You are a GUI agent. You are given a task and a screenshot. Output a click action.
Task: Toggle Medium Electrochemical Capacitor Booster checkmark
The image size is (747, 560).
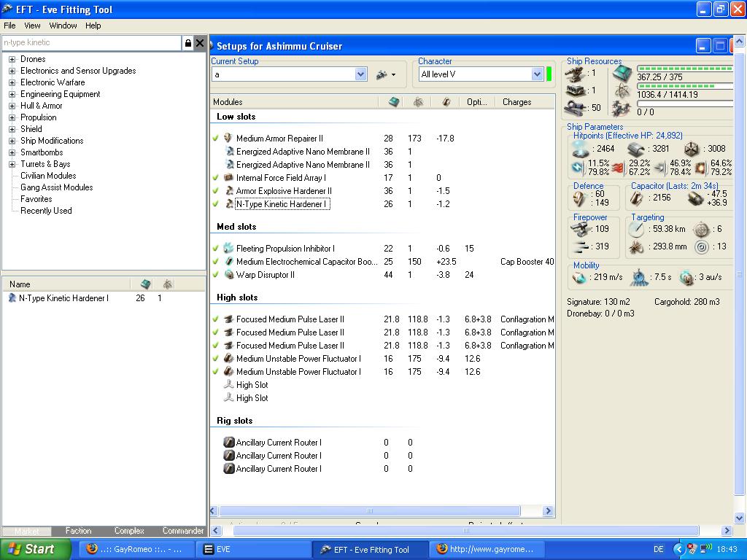point(216,262)
